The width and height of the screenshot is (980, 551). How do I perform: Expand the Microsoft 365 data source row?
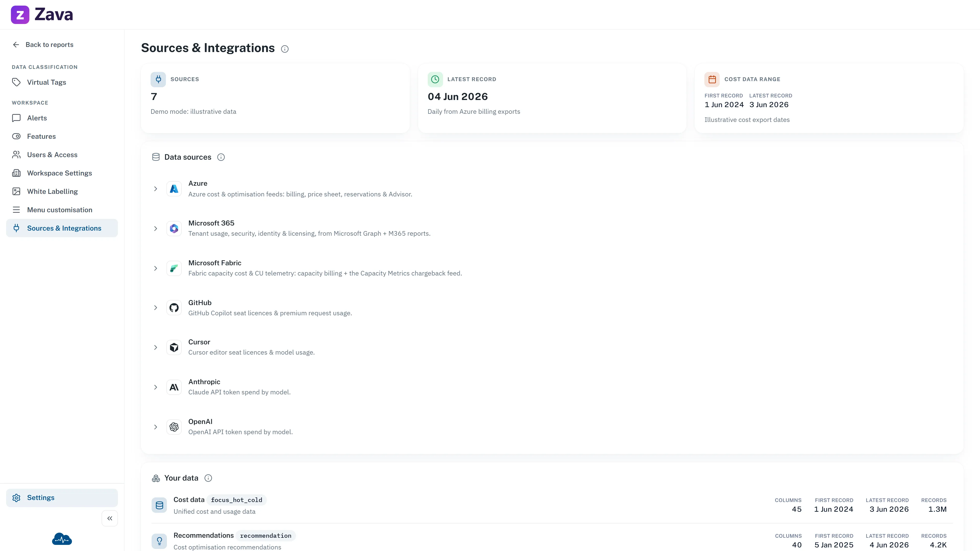(x=156, y=229)
